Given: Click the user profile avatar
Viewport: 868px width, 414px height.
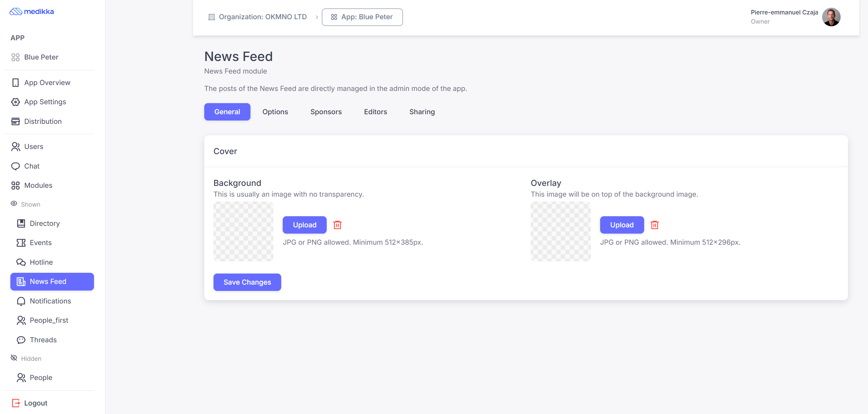Looking at the screenshot, I should 831,17.
